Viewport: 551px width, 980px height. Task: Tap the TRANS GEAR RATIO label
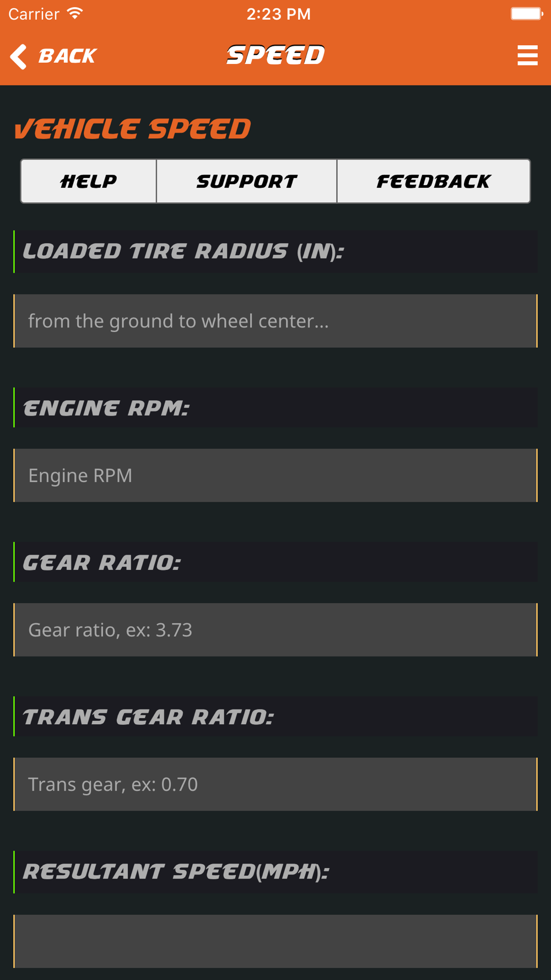click(x=148, y=717)
